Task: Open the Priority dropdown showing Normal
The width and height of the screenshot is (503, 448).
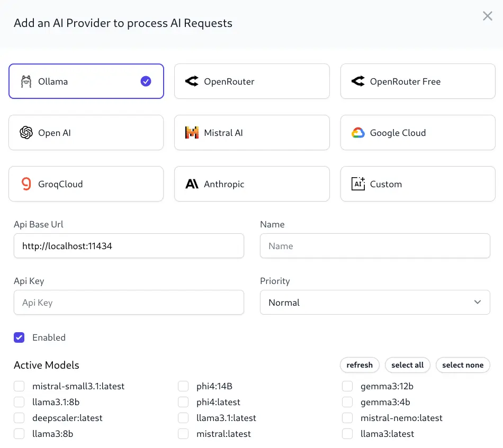Action: [375, 302]
